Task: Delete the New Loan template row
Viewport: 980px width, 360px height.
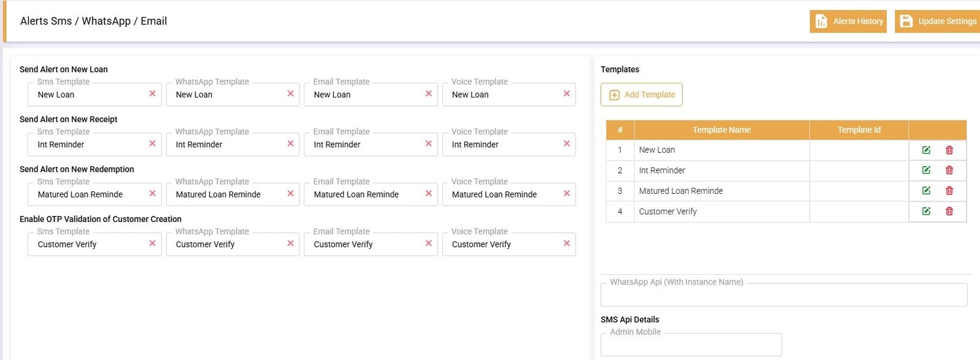Action: tap(949, 150)
